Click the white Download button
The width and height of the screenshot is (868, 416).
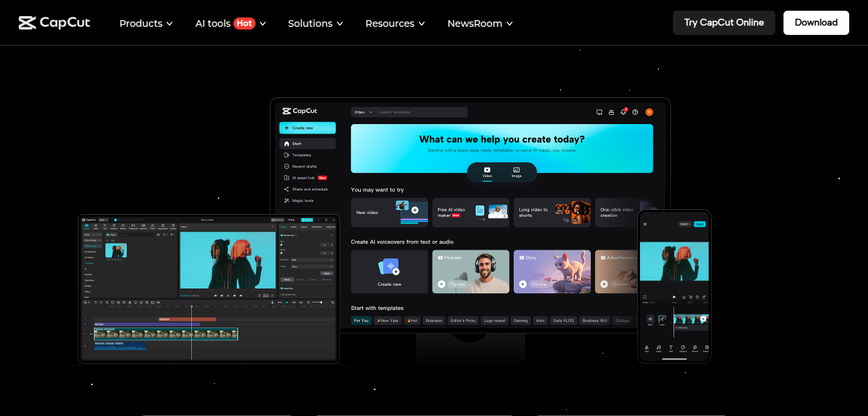coord(816,23)
